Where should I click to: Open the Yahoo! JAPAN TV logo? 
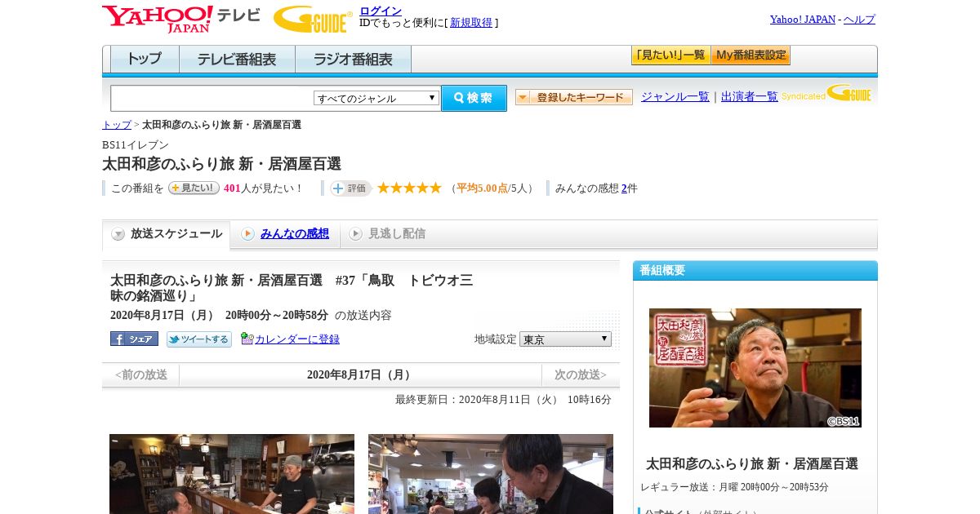click(181, 19)
